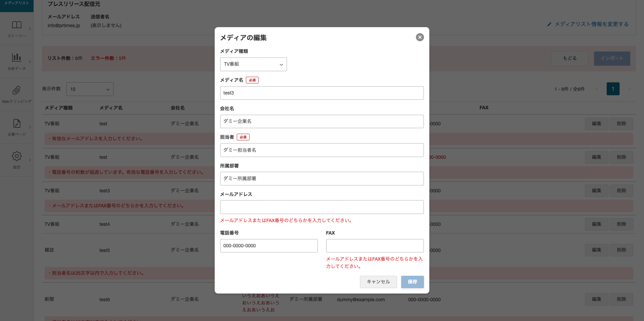Screen dimensions: 644x321
Task: Click the FAX column header in table
Action: pos(484,108)
